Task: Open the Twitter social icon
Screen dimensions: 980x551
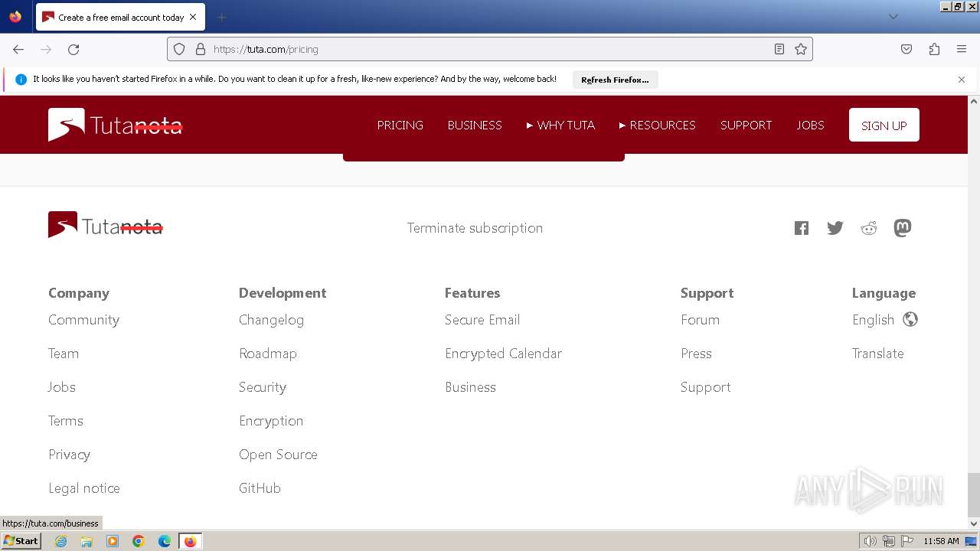Action: click(x=835, y=228)
